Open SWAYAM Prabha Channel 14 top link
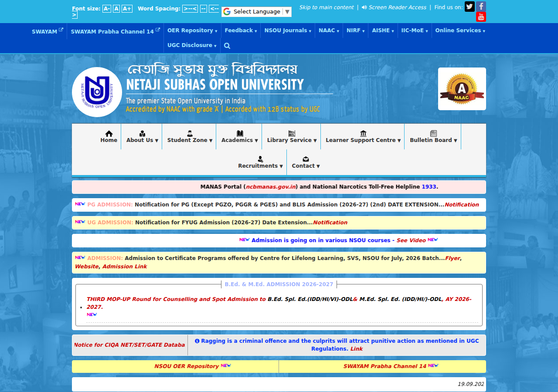Screen dimensions: 558x392 coord(115,31)
